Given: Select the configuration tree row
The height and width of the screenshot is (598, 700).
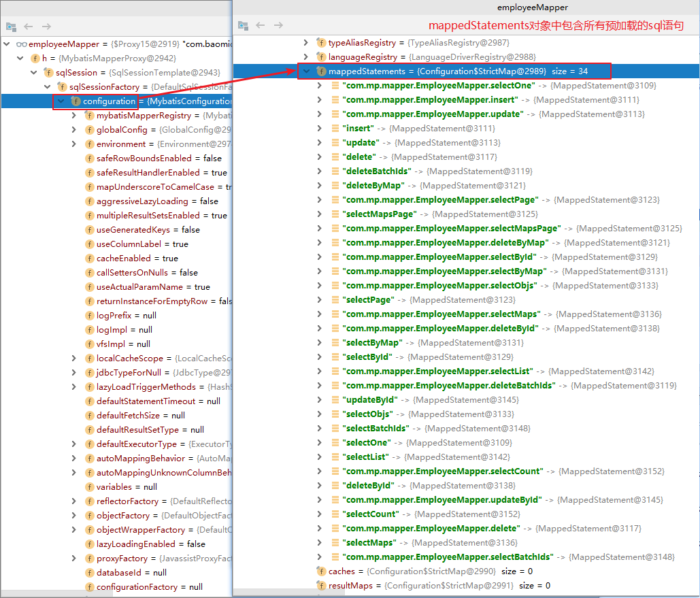Looking at the screenshot, I should [116, 101].
